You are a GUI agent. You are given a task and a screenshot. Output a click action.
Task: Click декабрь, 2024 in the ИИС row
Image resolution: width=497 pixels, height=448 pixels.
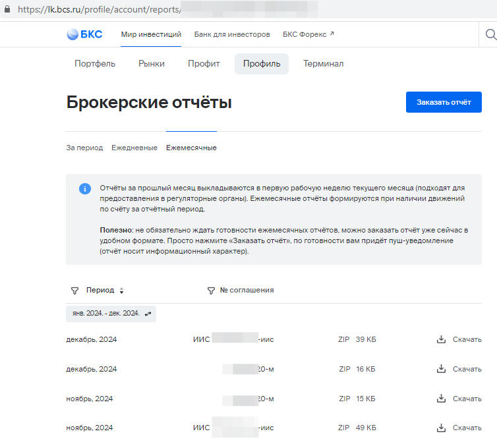coord(91,339)
